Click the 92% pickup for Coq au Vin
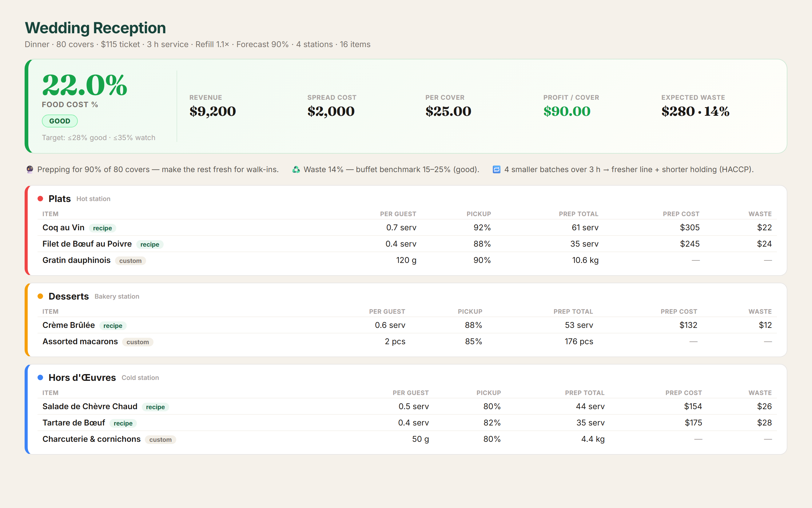Viewport: 812px width, 508px height. coord(482,228)
